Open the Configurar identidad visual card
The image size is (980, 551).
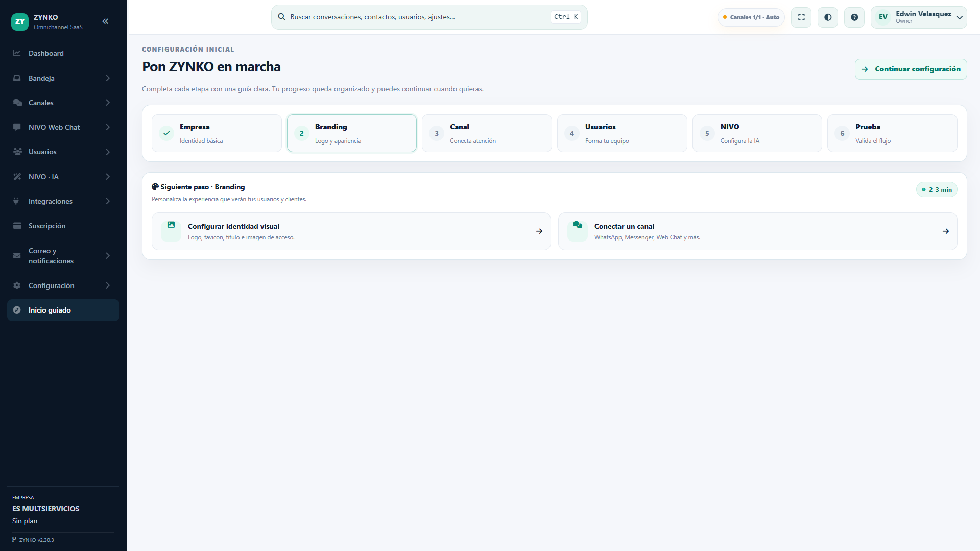351,231
